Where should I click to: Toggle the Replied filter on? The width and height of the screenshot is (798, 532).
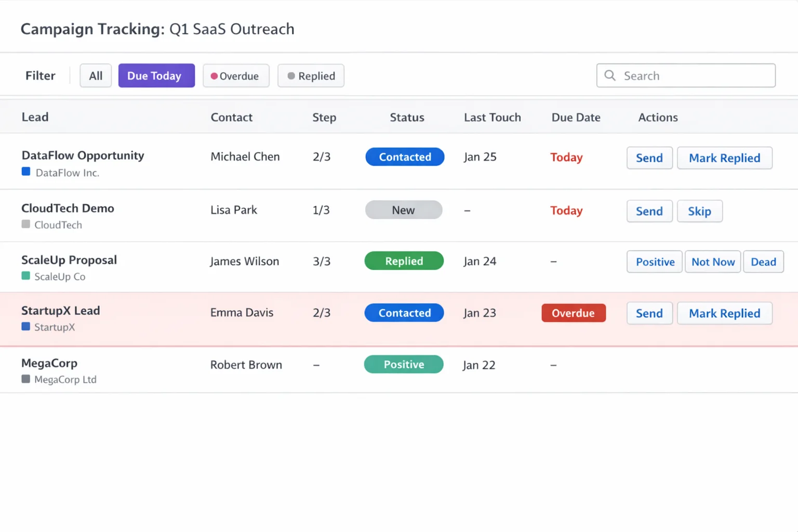[311, 76]
